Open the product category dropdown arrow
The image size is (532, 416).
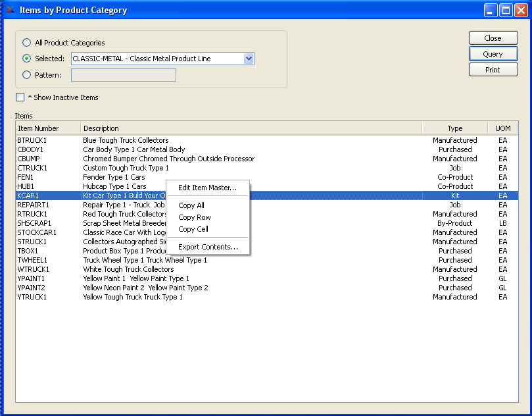coord(249,59)
